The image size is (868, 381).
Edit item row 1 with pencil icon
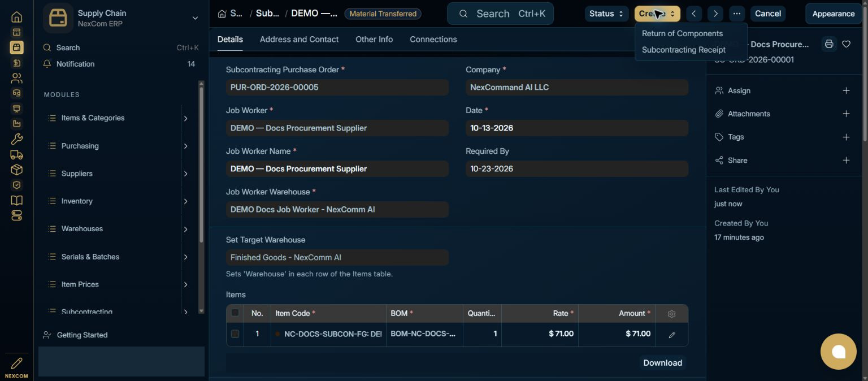671,335
